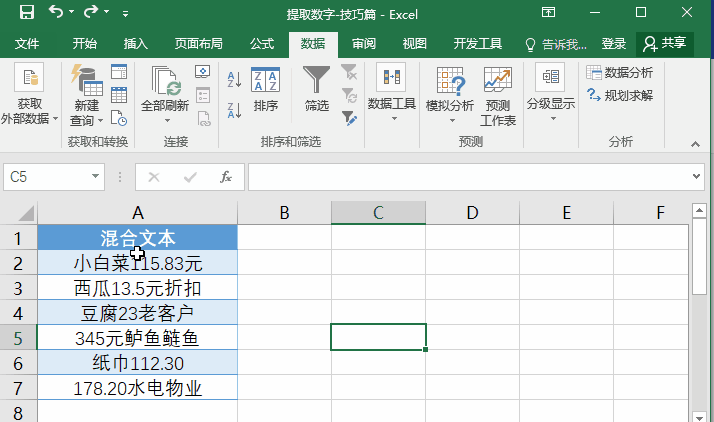
Task: Click the Properties icon in 连接 group
Action: 203,95
